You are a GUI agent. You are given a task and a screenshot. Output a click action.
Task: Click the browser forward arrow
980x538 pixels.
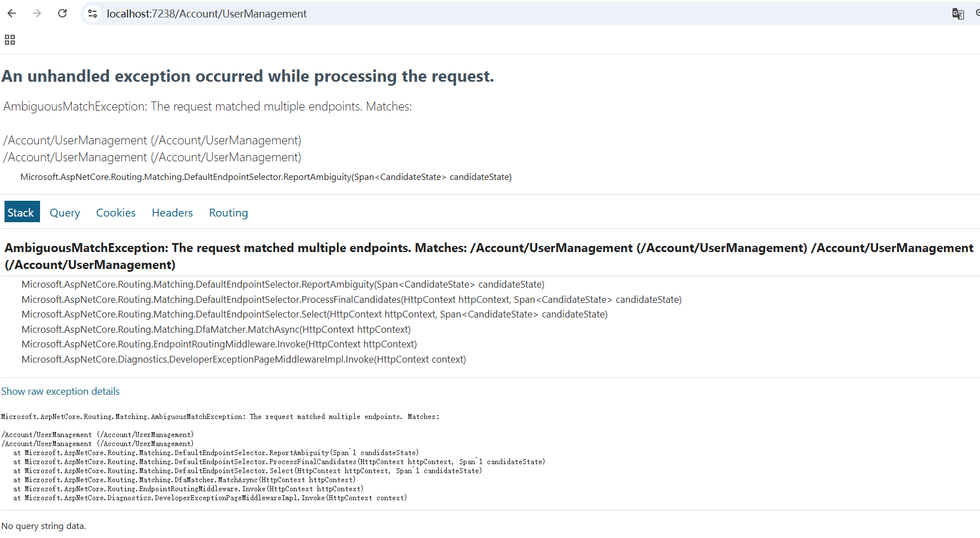coord(37,14)
